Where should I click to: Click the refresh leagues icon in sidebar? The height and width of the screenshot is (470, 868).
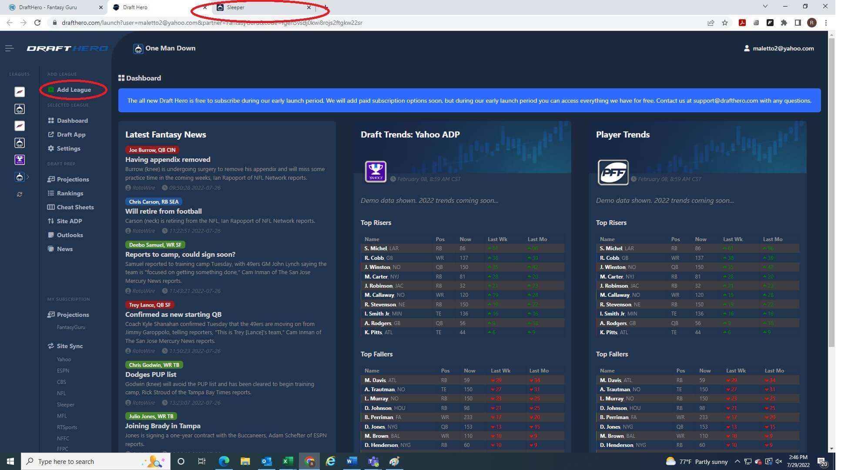point(20,194)
